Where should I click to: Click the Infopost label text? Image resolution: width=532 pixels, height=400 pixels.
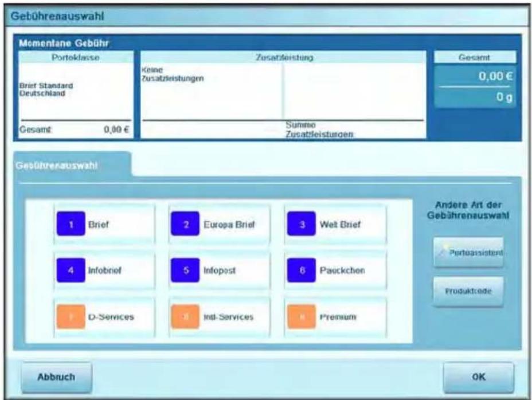coord(220,270)
